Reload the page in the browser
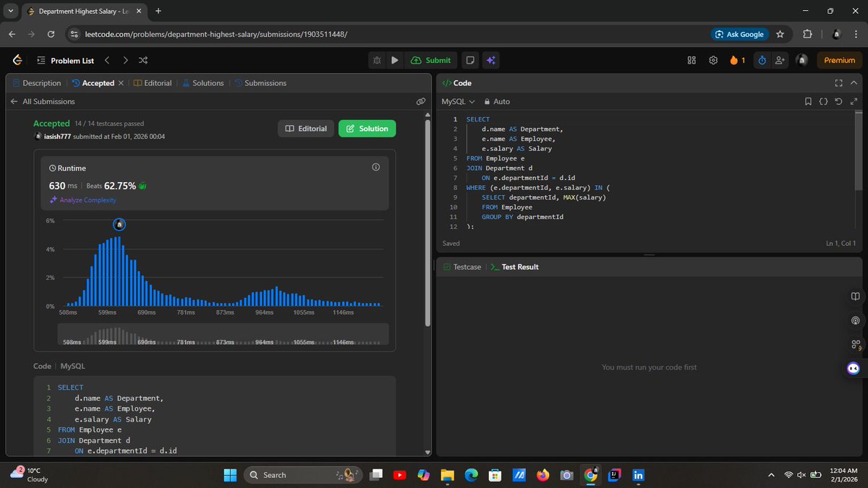Image resolution: width=868 pixels, height=488 pixels. [x=51, y=34]
